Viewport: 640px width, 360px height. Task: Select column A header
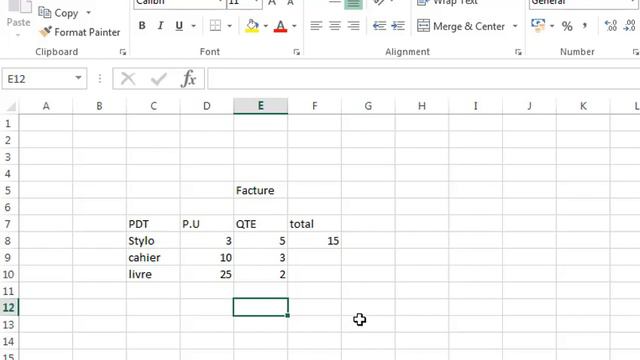coord(46,106)
